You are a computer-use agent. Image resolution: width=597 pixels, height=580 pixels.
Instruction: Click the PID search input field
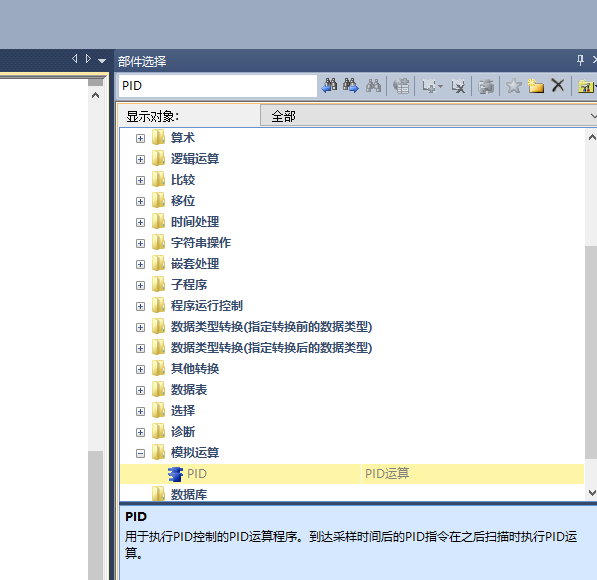click(217, 86)
